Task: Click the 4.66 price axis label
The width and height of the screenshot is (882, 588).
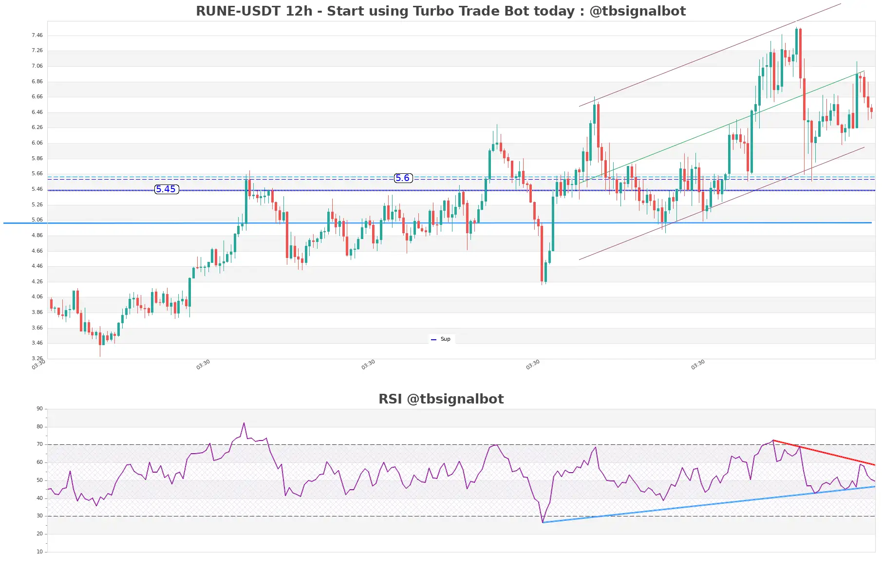Action: click(37, 251)
